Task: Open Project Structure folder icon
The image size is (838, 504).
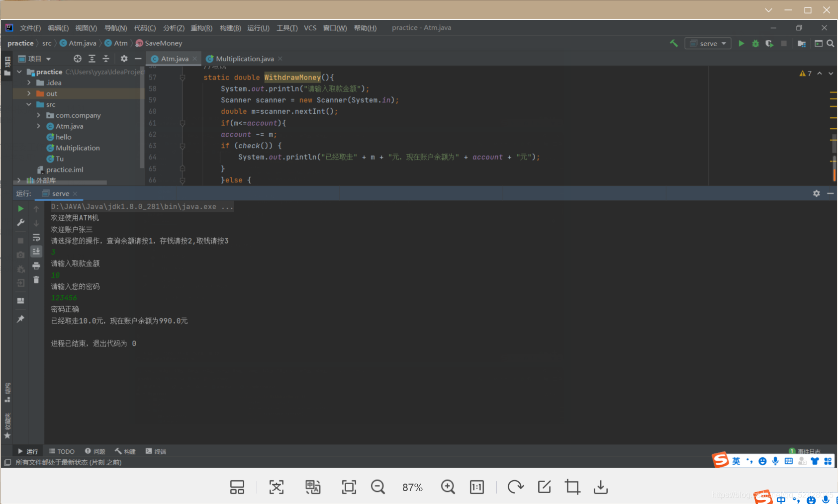Action: point(802,43)
